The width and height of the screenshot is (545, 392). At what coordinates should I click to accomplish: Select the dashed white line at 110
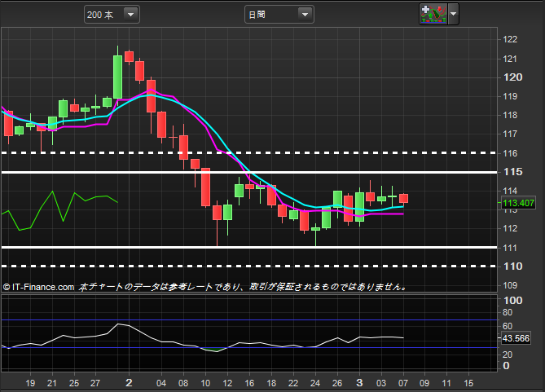coord(249,266)
